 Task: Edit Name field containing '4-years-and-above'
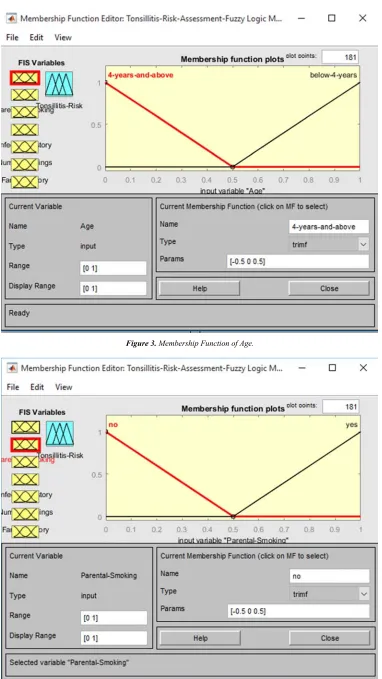[329, 226]
